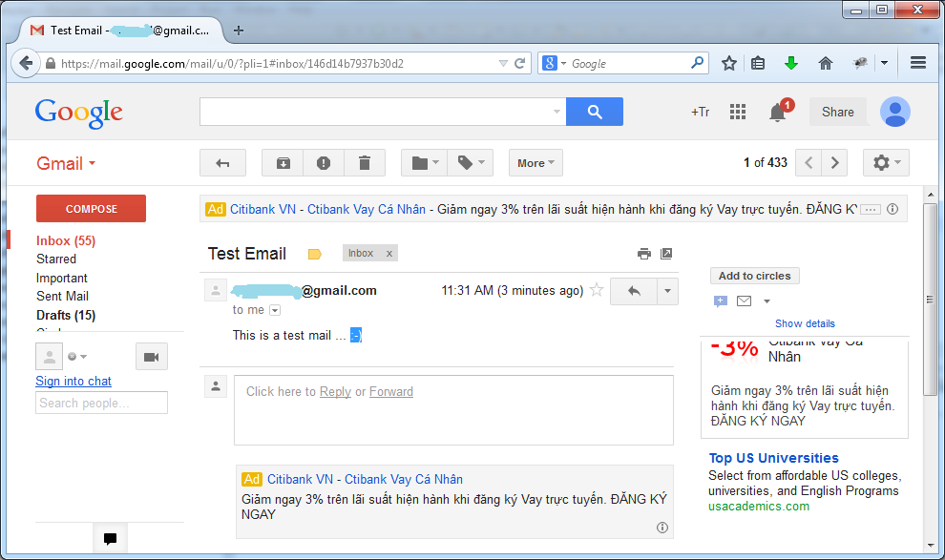This screenshot has height=560, width=945.
Task: Open the browser downloads arrow
Action: click(791, 63)
